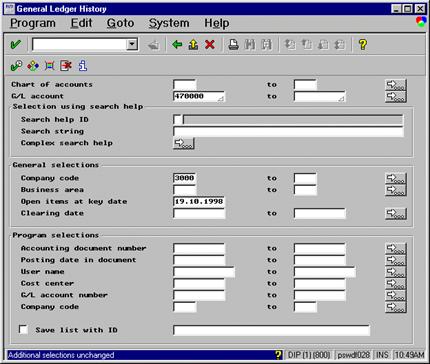Click the Search help ID small field

coord(178,120)
